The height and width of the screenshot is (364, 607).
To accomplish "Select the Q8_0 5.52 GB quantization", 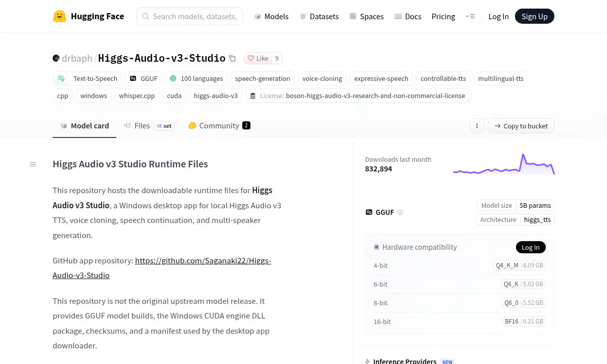I will [524, 303].
